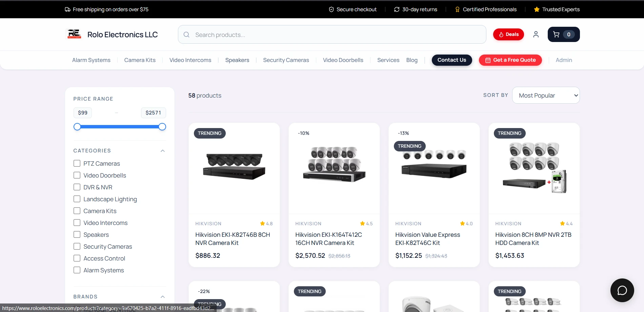Enable the Access Control checkbox
Viewport: 644px width, 312px height.
(x=77, y=258)
